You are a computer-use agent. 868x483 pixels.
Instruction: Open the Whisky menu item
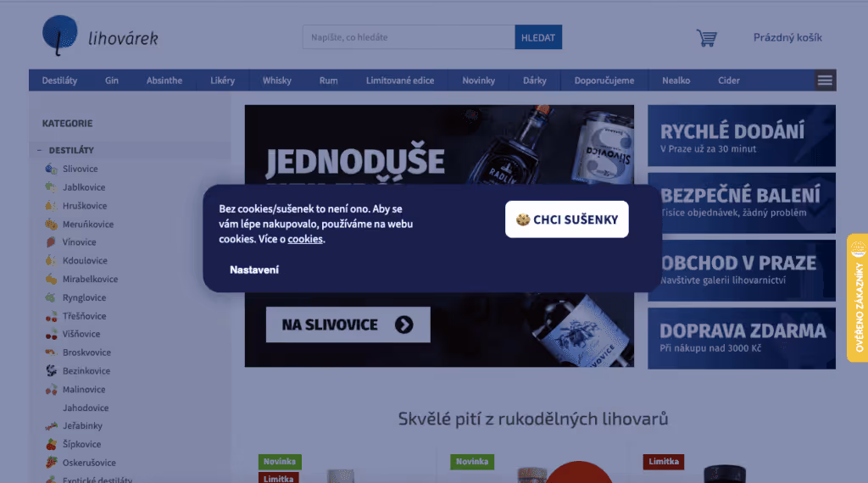(277, 80)
